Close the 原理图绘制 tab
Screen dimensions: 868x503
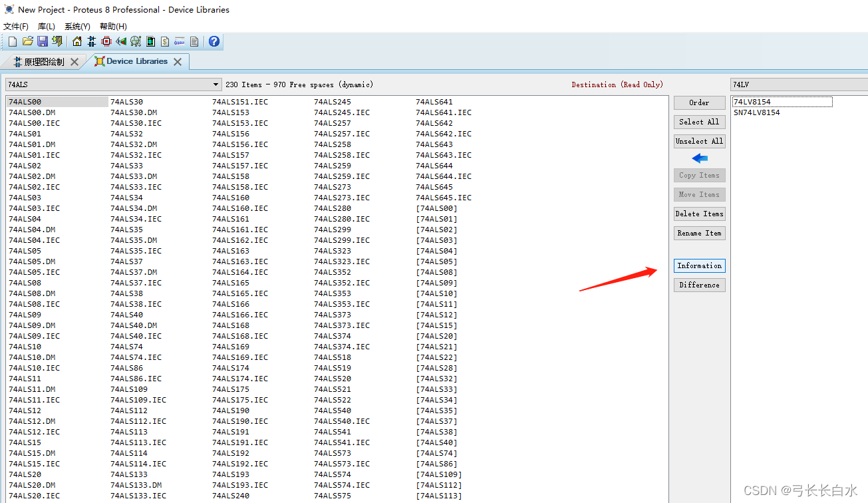(74, 62)
